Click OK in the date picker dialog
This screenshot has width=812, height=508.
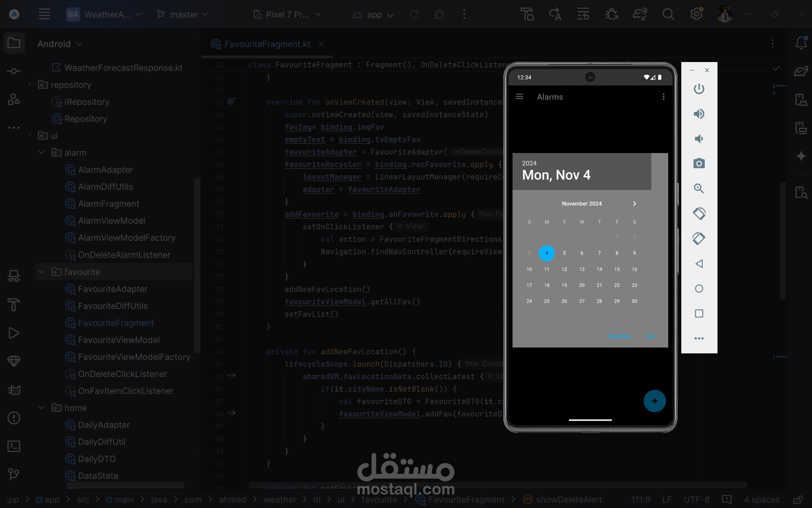click(x=650, y=337)
